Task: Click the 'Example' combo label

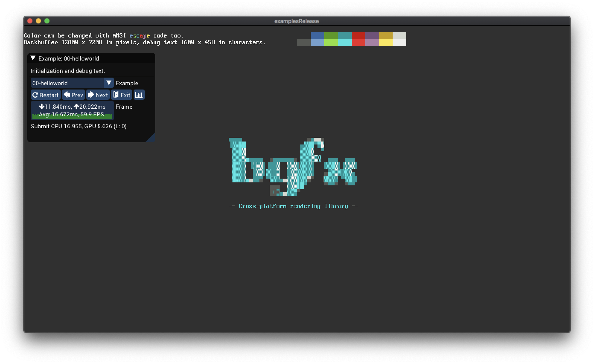Action: click(x=127, y=83)
